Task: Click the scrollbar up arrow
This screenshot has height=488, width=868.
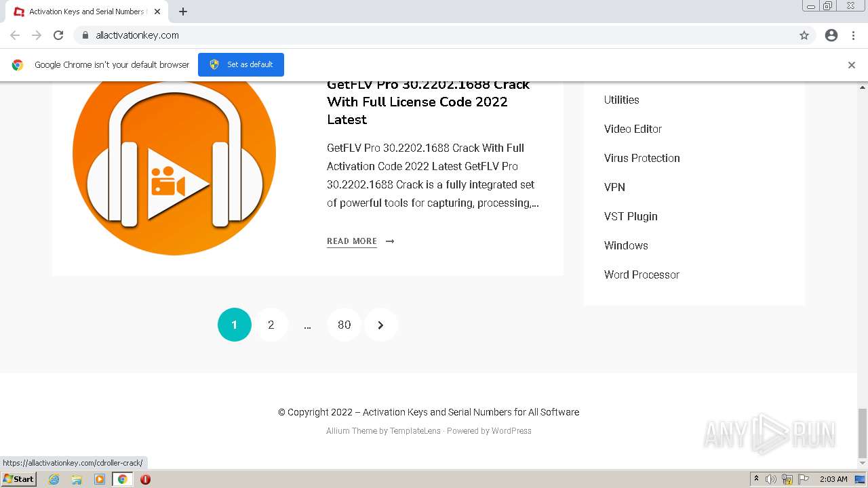Action: (x=863, y=87)
